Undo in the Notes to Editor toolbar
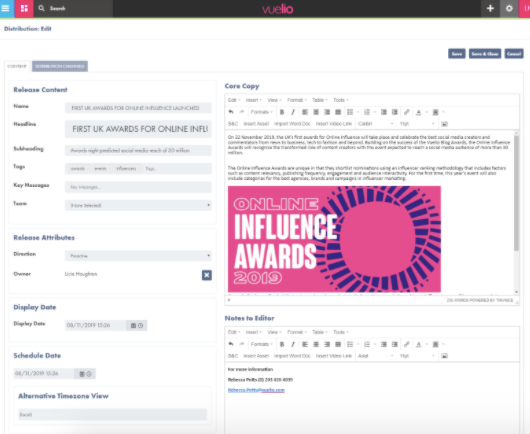This screenshot has width=530, height=434. (x=231, y=344)
